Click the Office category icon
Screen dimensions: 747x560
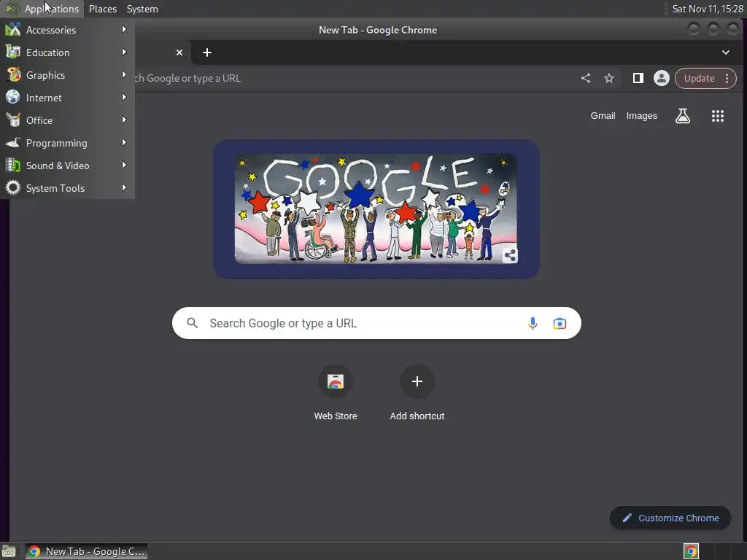(x=13, y=120)
